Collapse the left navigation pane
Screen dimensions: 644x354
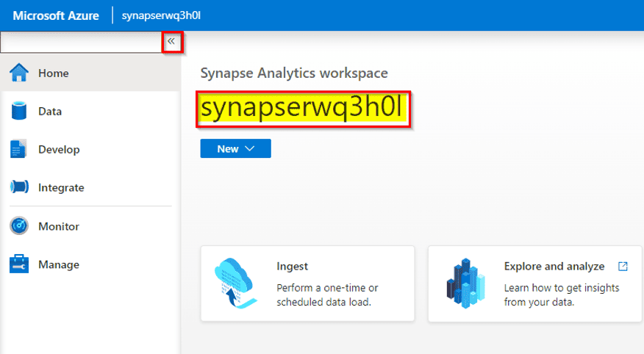171,41
